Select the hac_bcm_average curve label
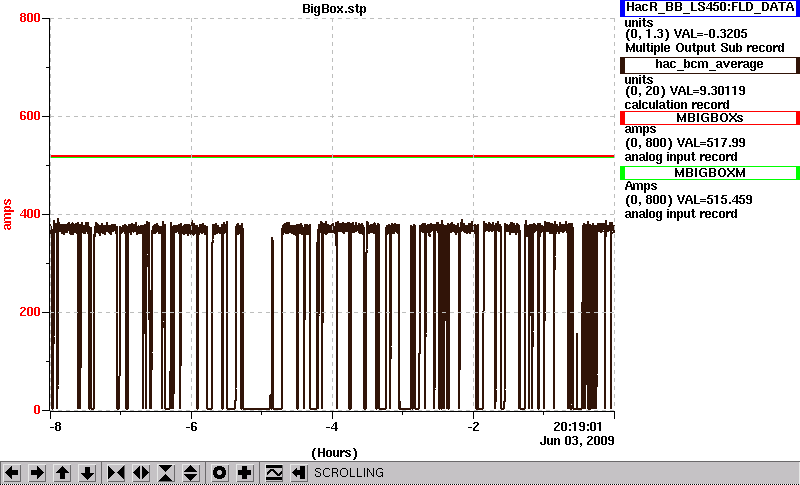The image size is (800, 485). [710, 65]
